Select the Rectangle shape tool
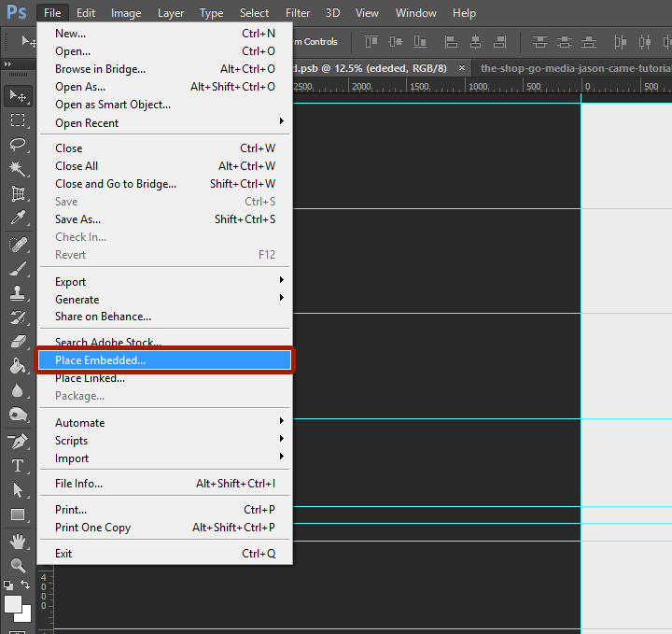Image resolution: width=672 pixels, height=634 pixels. pos(18,514)
